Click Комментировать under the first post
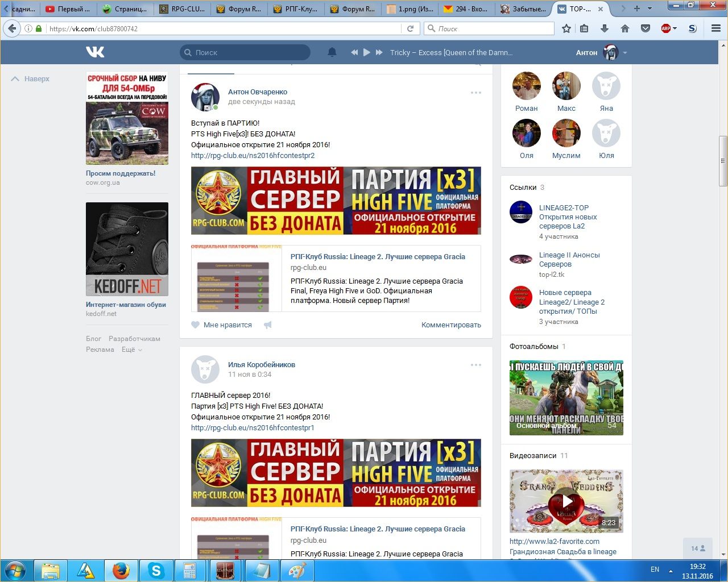728x582 pixels. (451, 325)
